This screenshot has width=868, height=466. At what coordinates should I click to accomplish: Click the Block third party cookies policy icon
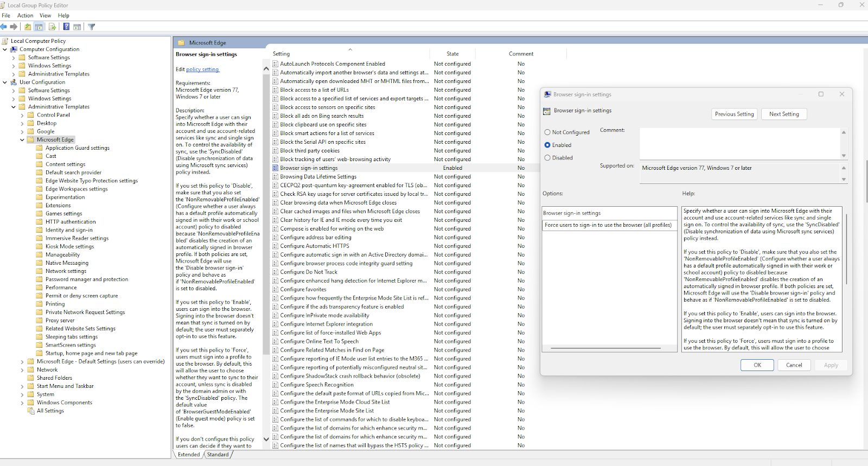(276, 151)
